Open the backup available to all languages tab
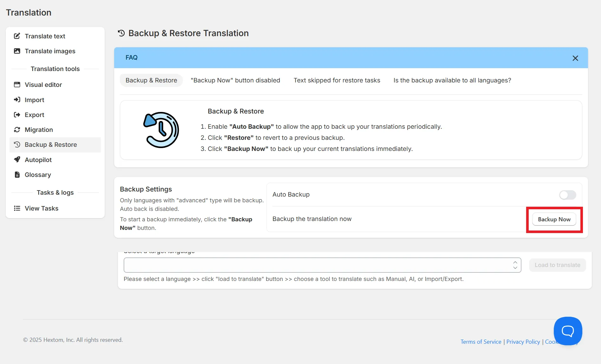The height and width of the screenshot is (364, 601). tap(452, 80)
